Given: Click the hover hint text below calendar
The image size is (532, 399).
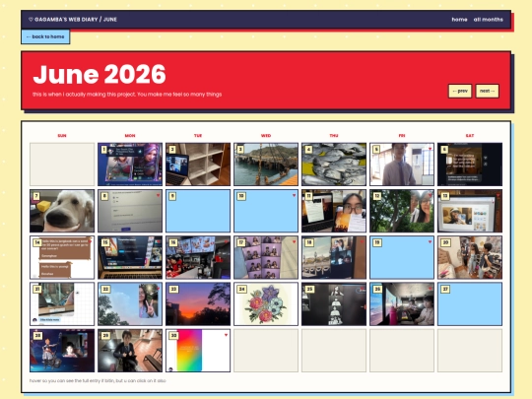Looking at the screenshot, I should point(98,380).
